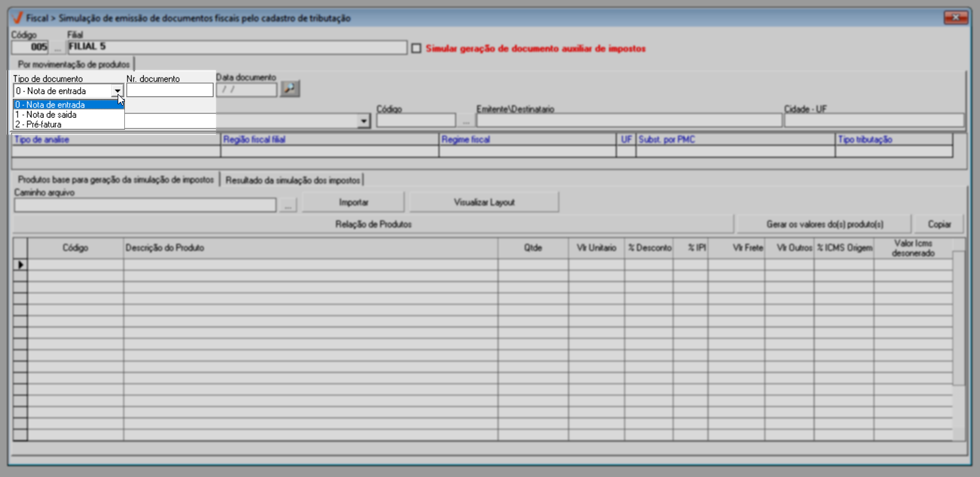Focus the Emitente code input field
This screenshot has height=477, width=980.
tap(416, 121)
